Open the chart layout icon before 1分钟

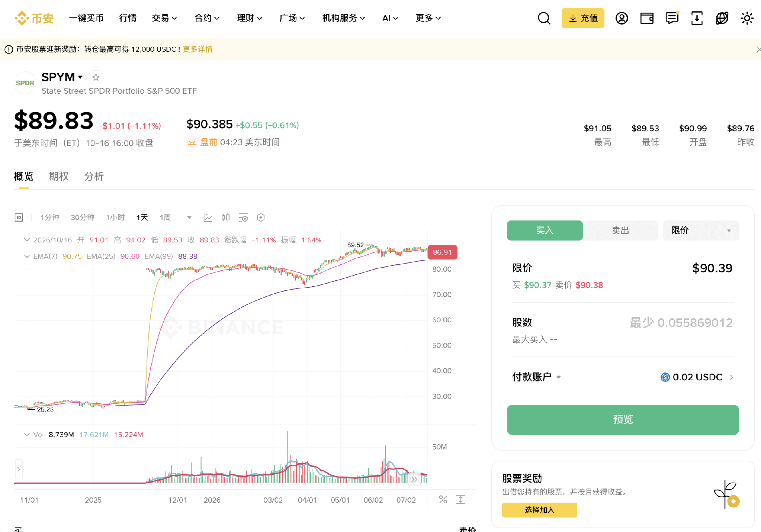19,217
